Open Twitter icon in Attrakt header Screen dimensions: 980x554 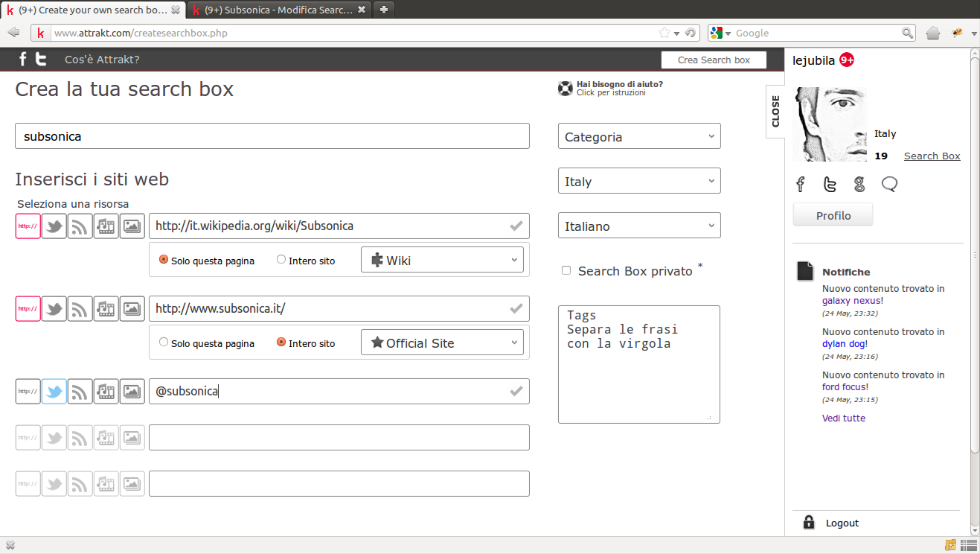coord(42,60)
